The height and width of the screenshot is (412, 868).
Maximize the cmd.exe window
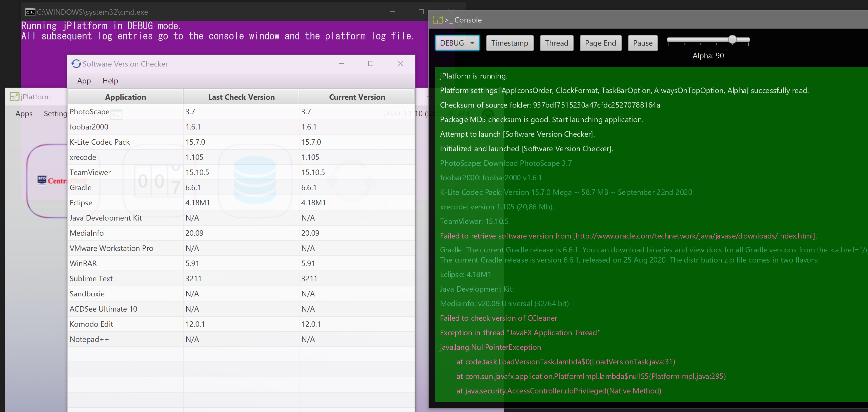pyautogui.click(x=421, y=12)
